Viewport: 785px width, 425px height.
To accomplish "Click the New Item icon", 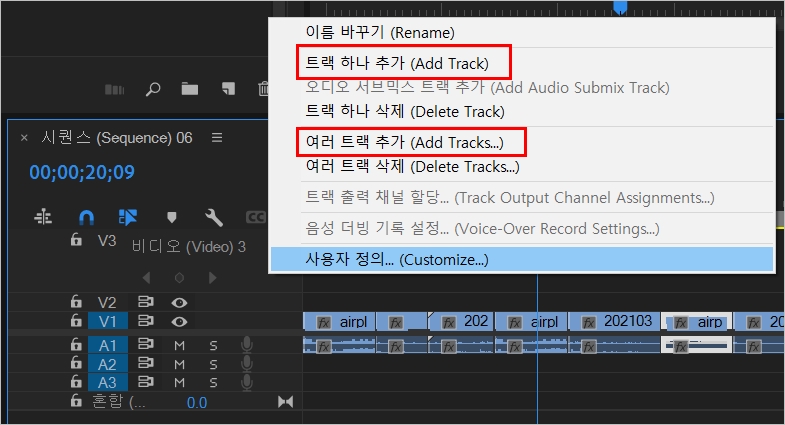I will click(x=228, y=89).
